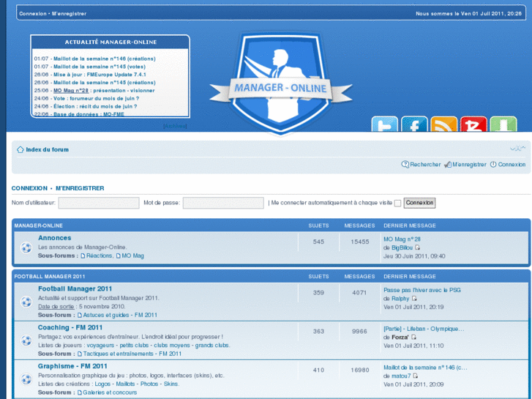The image size is (532, 399).
Task: Go to Index du forum breadcrumb
Action: pos(47,149)
